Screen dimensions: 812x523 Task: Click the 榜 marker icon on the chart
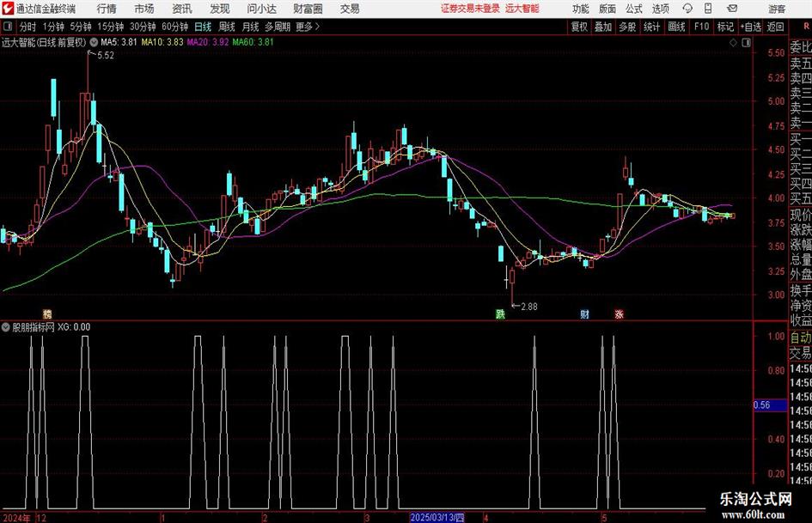[47, 313]
